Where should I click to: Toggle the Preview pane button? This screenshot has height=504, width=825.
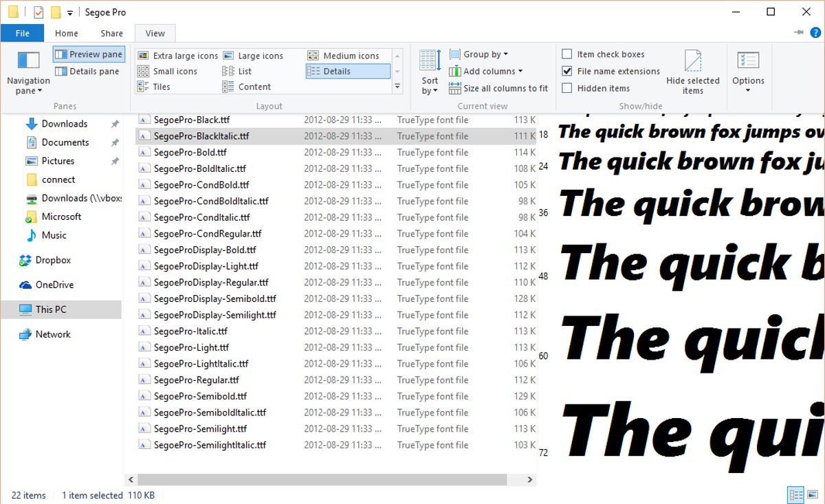click(89, 54)
